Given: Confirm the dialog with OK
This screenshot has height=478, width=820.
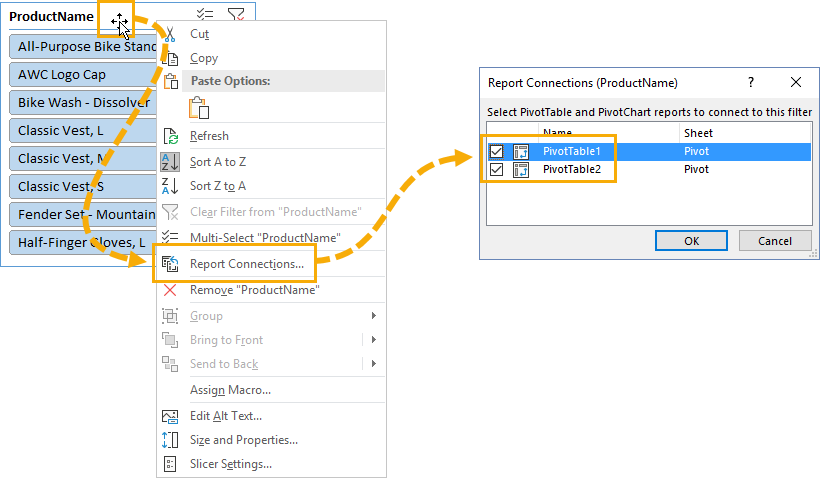Looking at the screenshot, I should coord(691,241).
